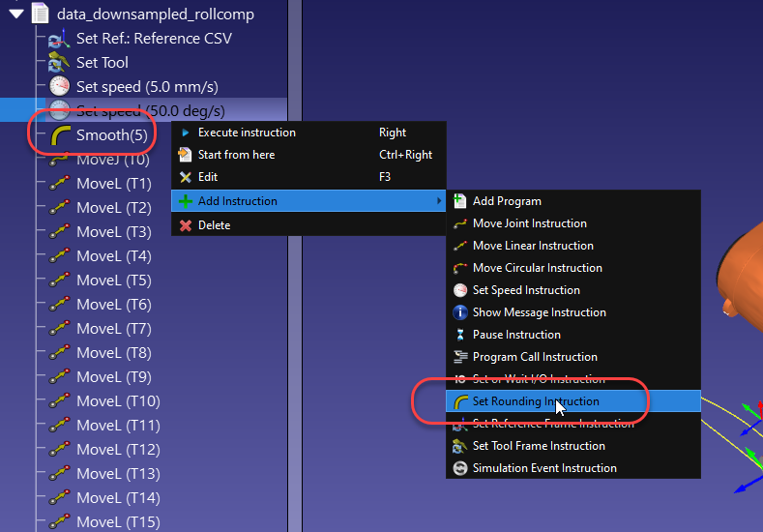Viewport: 763px width, 532px height.
Task: Click the MoveL (T7) path icon
Action: point(59,329)
